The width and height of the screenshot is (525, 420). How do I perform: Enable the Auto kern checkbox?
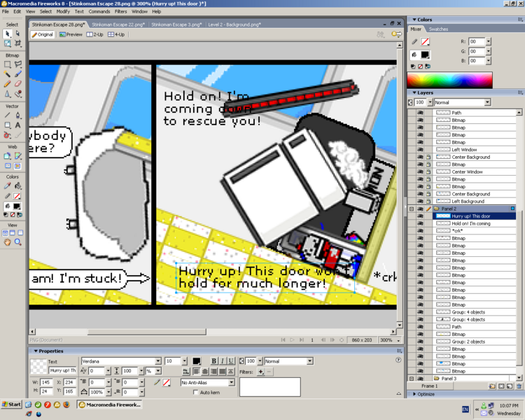tap(196, 393)
